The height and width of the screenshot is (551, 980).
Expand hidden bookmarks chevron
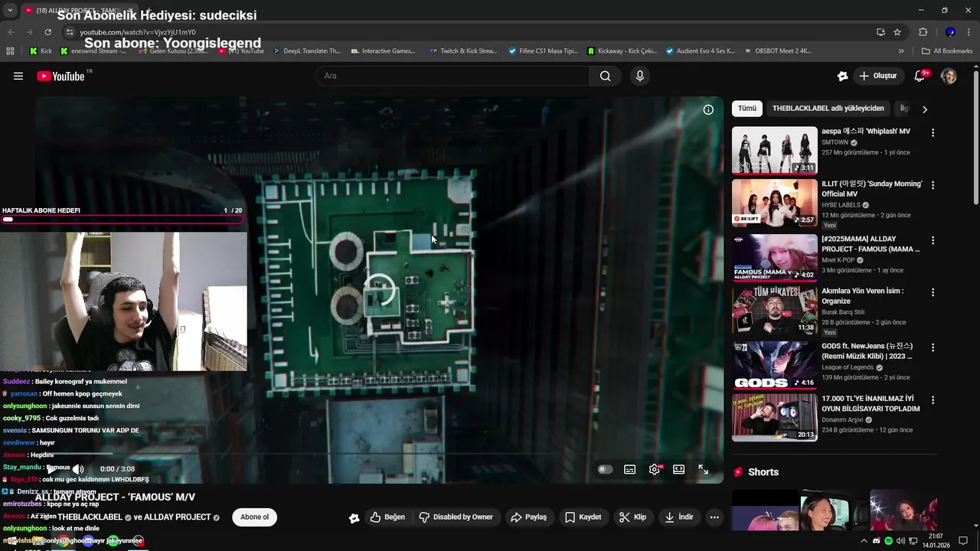click(x=901, y=51)
